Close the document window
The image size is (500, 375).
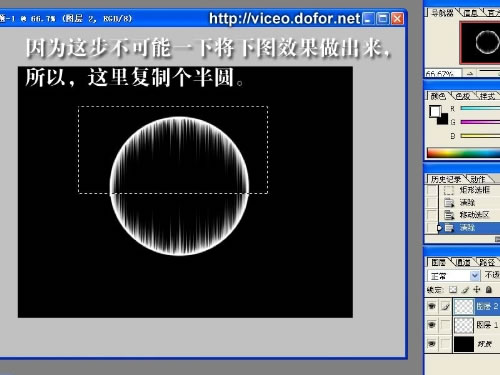click(x=397, y=18)
